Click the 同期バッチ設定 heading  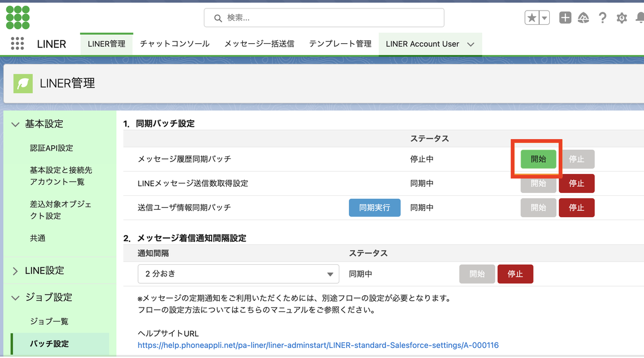coord(165,123)
